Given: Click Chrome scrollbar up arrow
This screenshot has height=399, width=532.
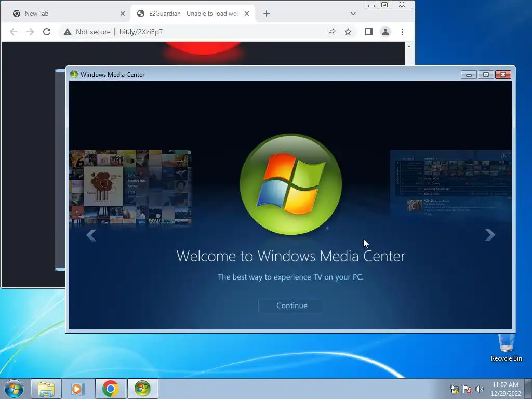Looking at the screenshot, I should tap(409, 46).
